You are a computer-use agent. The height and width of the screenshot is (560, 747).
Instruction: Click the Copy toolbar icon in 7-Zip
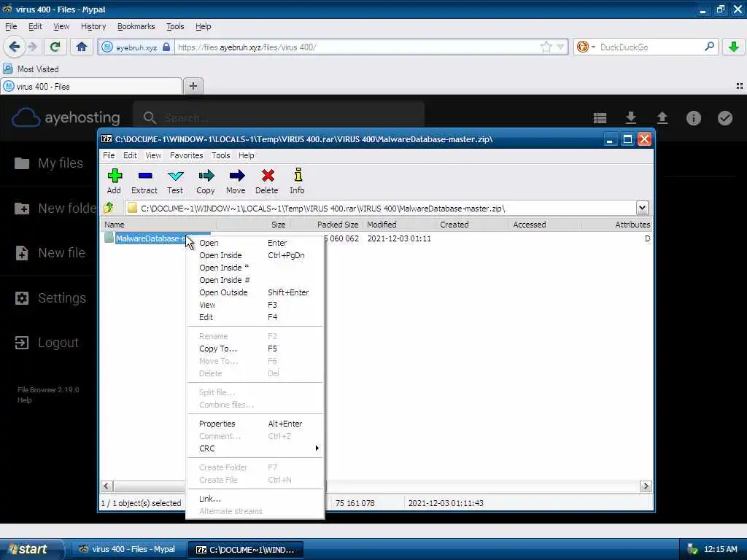pyautogui.click(x=206, y=181)
